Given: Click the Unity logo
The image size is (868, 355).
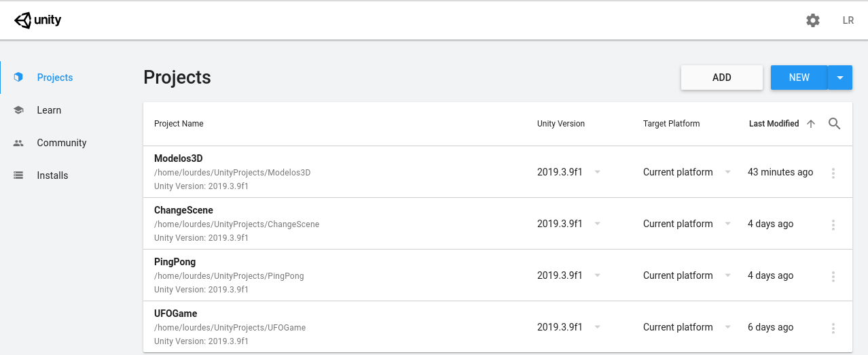Looking at the screenshot, I should click(38, 20).
